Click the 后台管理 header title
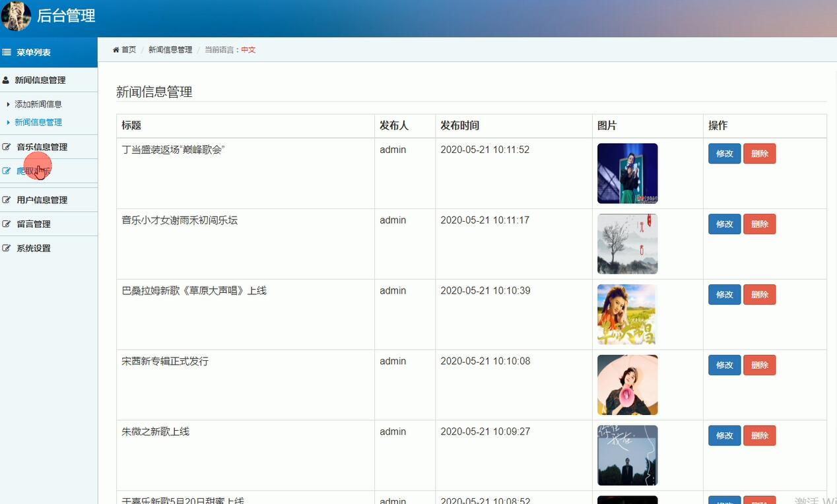This screenshot has height=504, width=837. pos(66,16)
